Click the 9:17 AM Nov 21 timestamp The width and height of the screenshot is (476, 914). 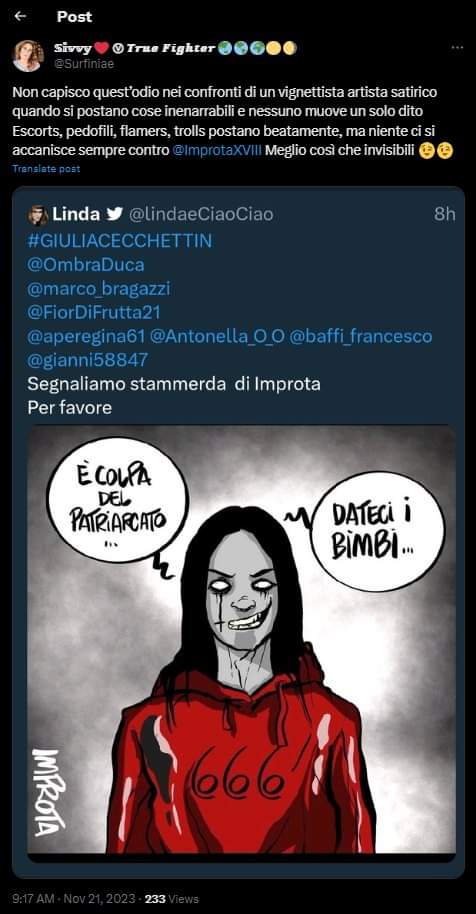(x=73, y=899)
